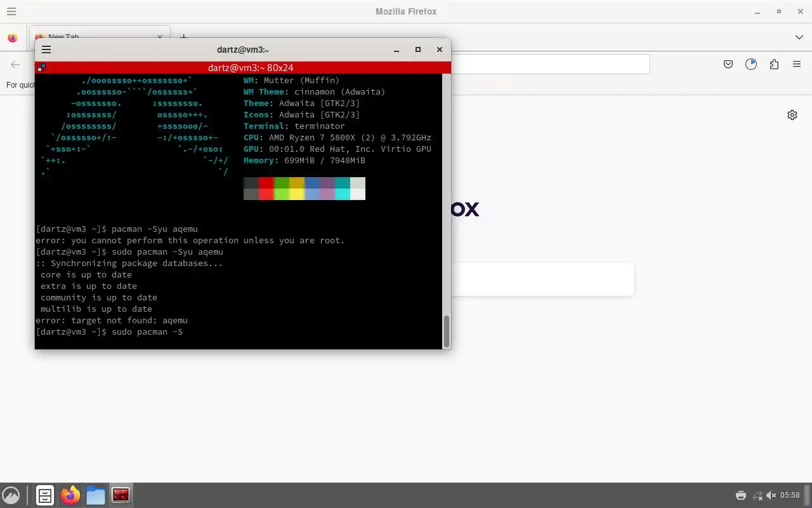Open the 05:58 clock calendar

pyautogui.click(x=790, y=495)
